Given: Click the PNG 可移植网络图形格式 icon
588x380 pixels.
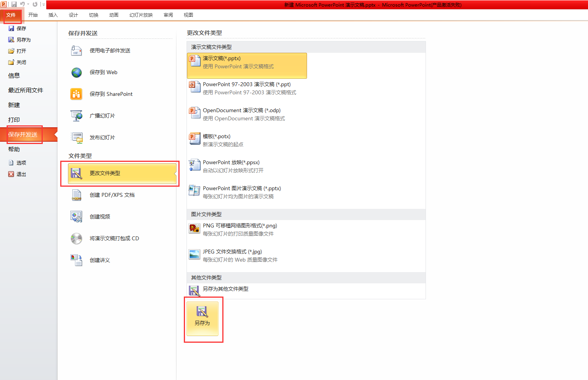Looking at the screenshot, I should 194,228.
